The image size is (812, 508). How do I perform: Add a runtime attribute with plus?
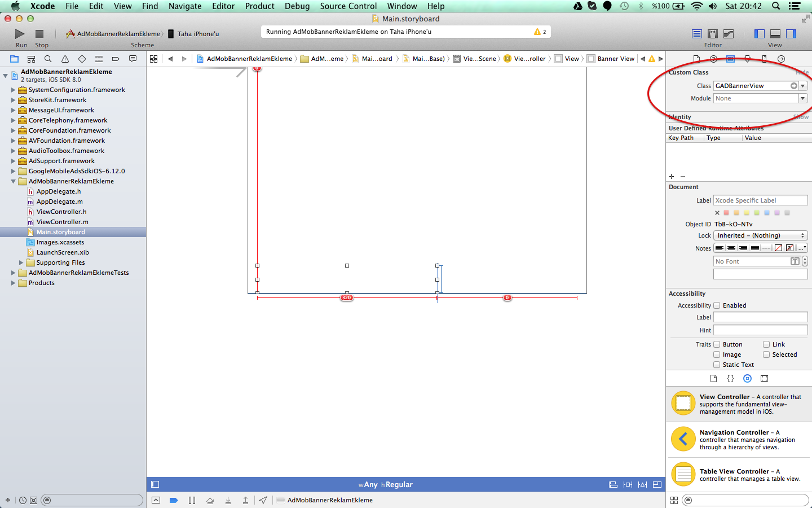point(672,177)
